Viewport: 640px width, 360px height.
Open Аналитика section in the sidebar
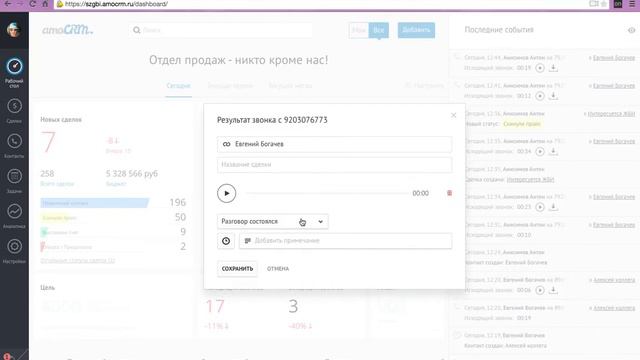pos(14,216)
